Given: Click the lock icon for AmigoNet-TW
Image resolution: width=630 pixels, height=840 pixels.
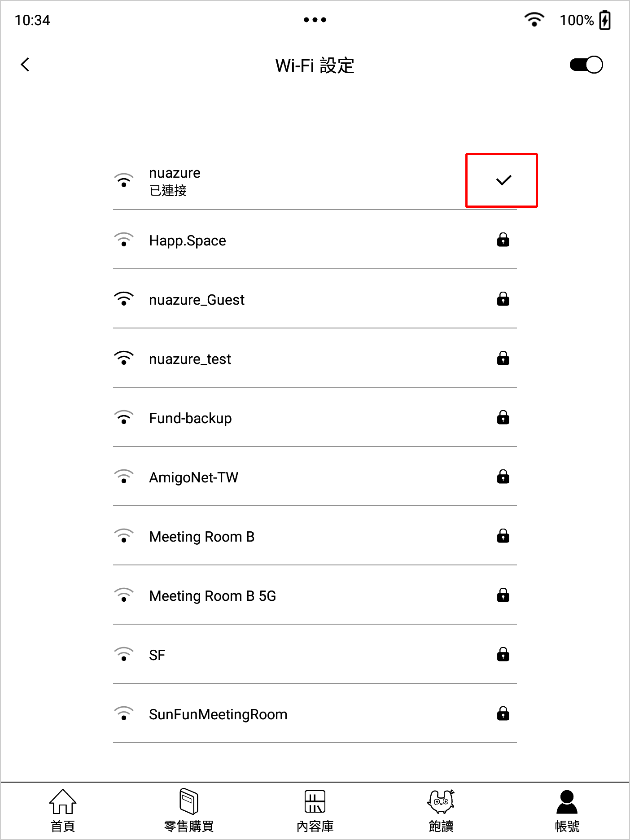Looking at the screenshot, I should coord(503,477).
